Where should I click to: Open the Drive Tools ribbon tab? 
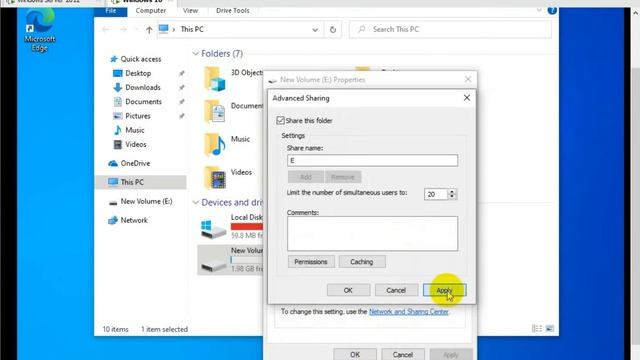[x=233, y=11]
